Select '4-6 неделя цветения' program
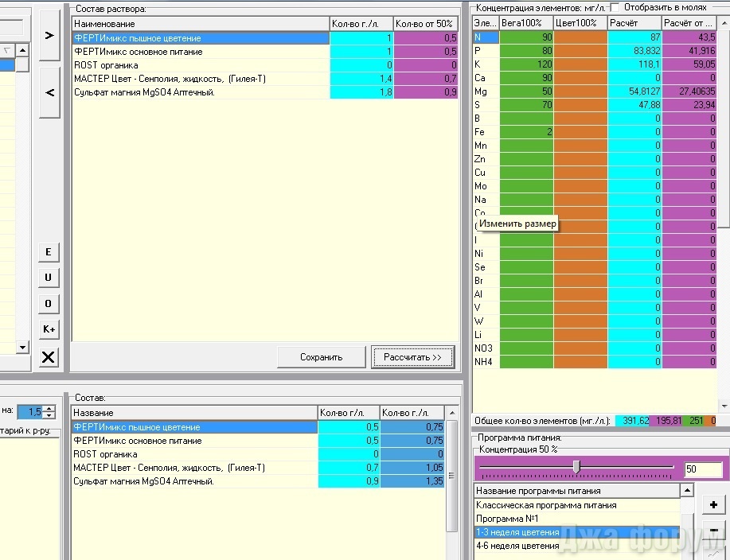This screenshot has width=730, height=560. click(x=517, y=546)
